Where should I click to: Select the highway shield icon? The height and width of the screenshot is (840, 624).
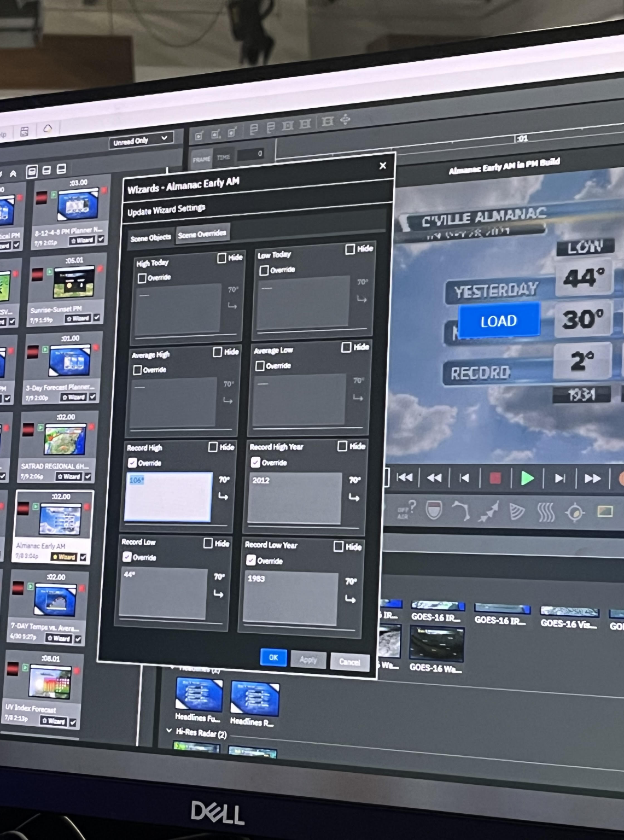pos(434,510)
